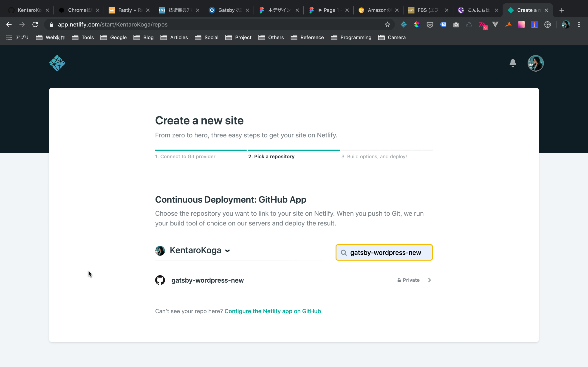Open the notifications bell
588x367 pixels.
pyautogui.click(x=513, y=63)
